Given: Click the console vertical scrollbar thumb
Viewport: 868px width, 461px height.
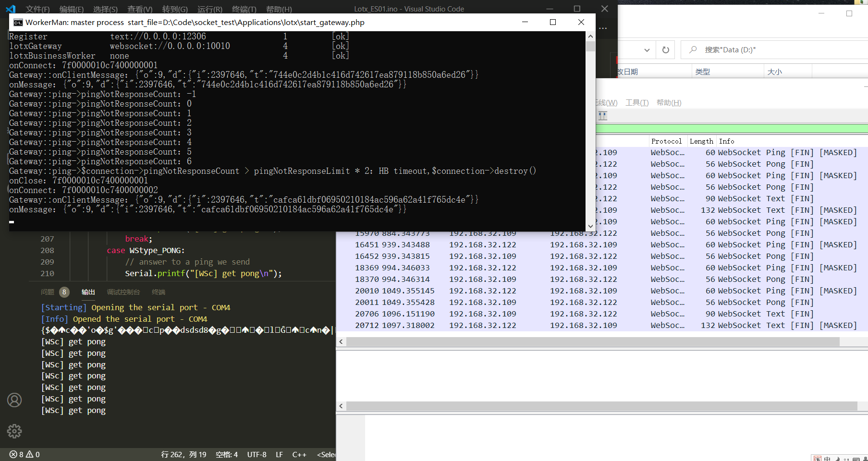Looking at the screenshot, I should pyautogui.click(x=590, y=46).
